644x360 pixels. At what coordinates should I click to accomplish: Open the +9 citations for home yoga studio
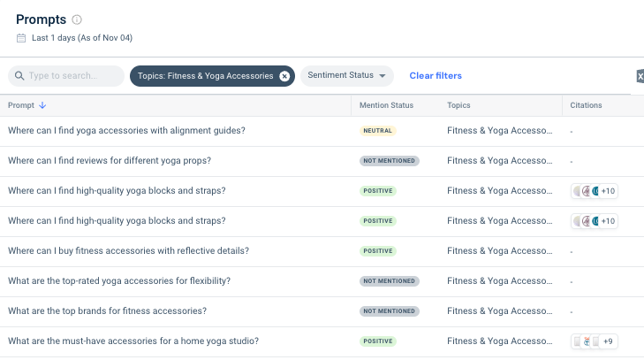[608, 341]
